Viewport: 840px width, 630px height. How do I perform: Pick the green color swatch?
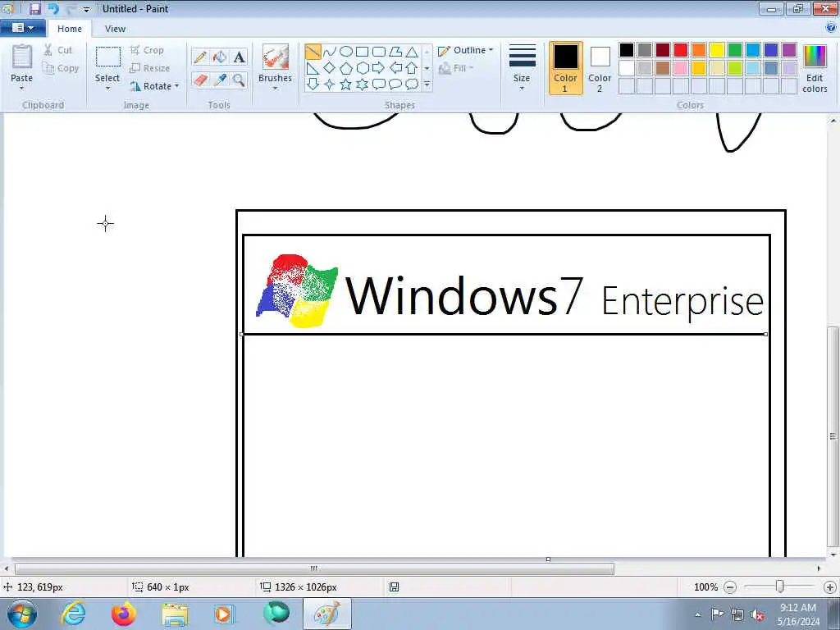[x=735, y=50]
